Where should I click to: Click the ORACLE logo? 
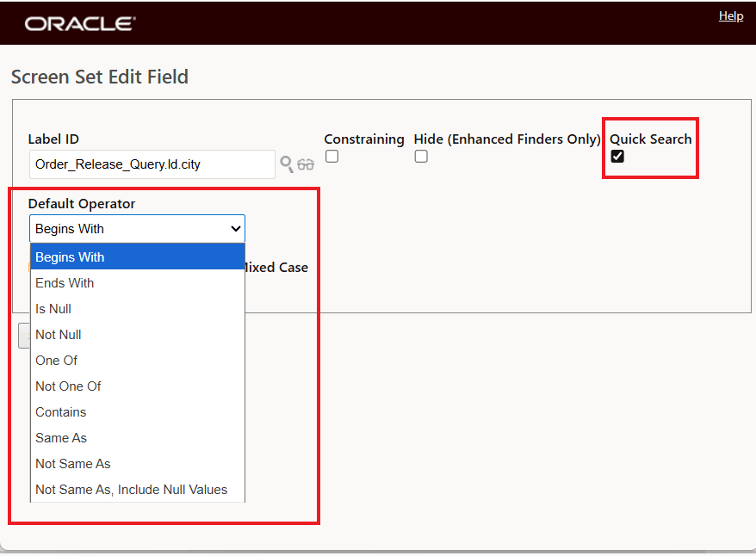tap(79, 23)
